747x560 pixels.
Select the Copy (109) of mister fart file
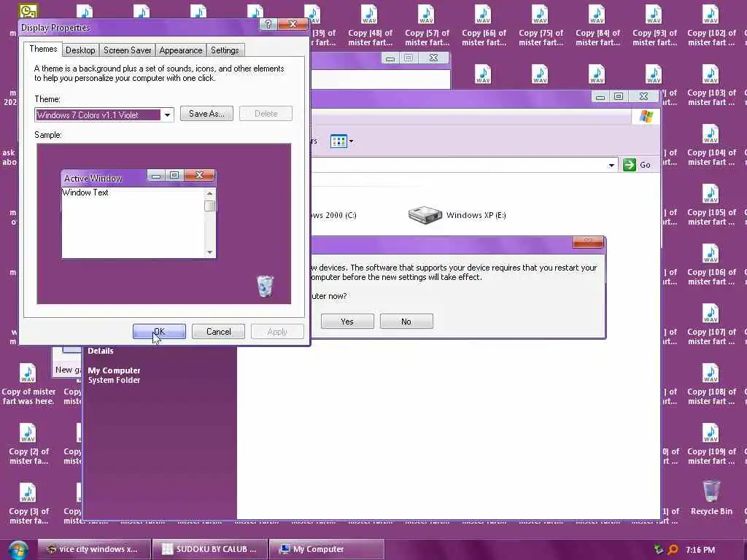point(711,444)
